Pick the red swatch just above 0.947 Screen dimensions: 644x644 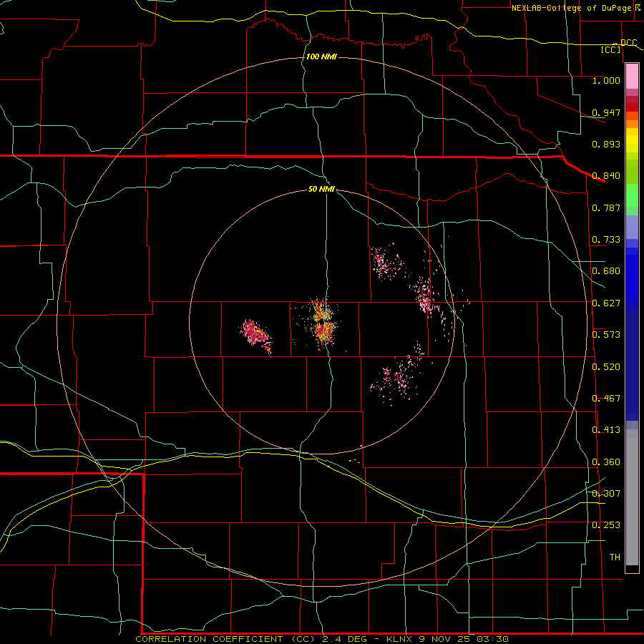632,107
